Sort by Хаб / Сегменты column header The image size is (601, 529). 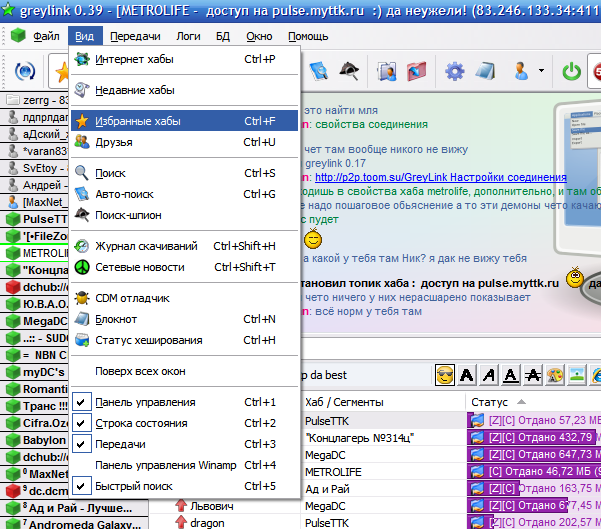pos(383,402)
